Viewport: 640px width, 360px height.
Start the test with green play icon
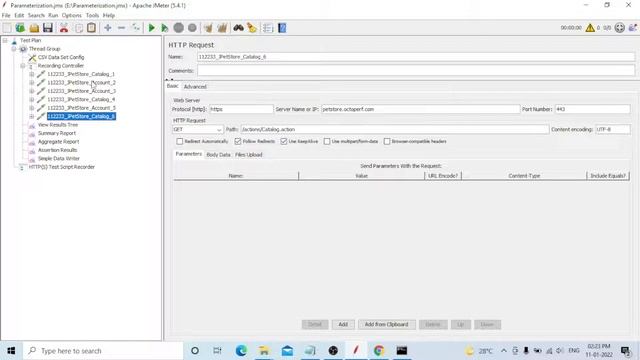coord(151,28)
